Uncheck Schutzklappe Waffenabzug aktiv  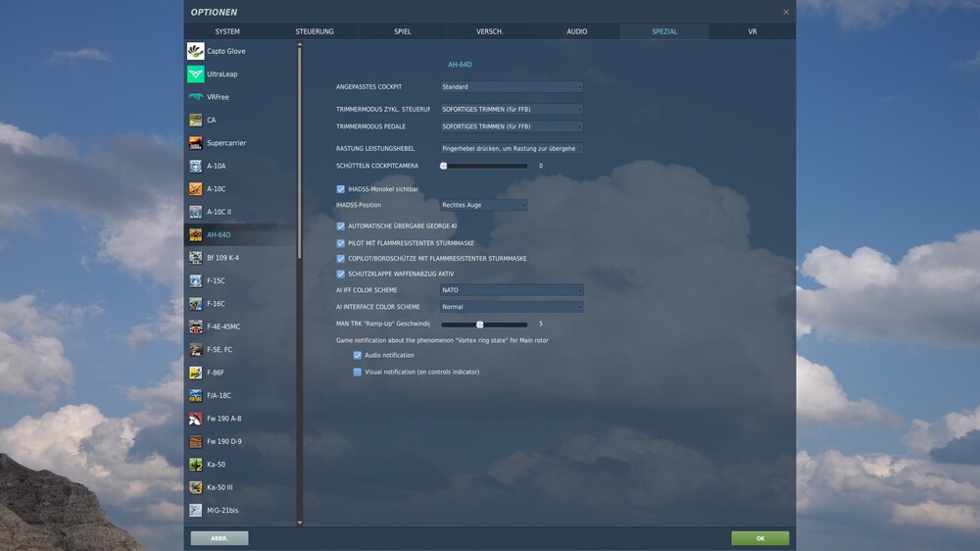point(341,274)
